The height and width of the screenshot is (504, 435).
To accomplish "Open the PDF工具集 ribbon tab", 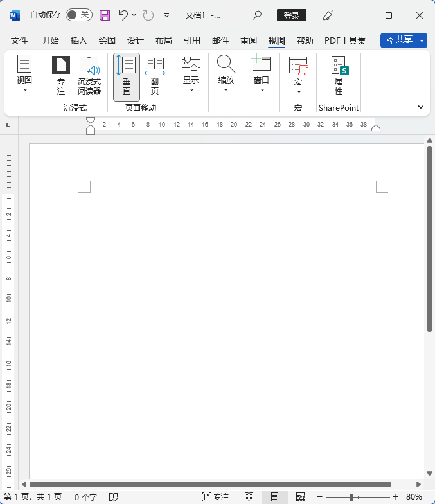I will click(x=344, y=40).
